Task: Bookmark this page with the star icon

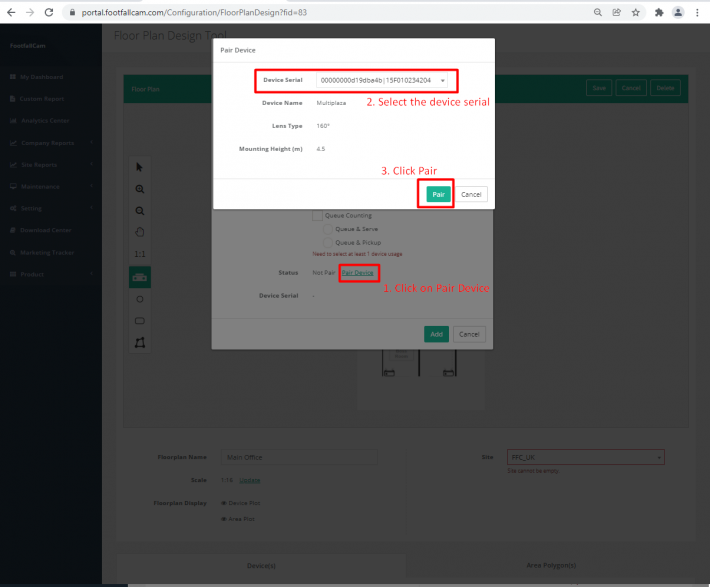Action: pyautogui.click(x=636, y=12)
